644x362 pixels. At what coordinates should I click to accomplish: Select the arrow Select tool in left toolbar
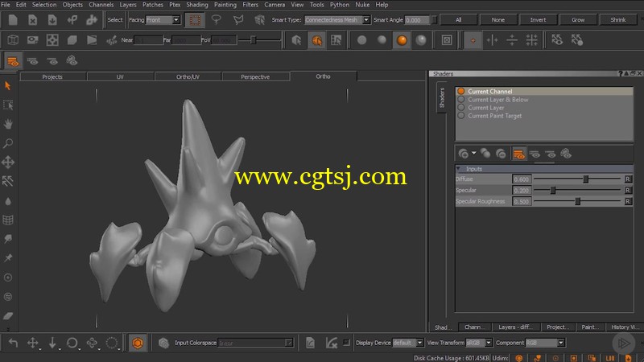point(8,86)
